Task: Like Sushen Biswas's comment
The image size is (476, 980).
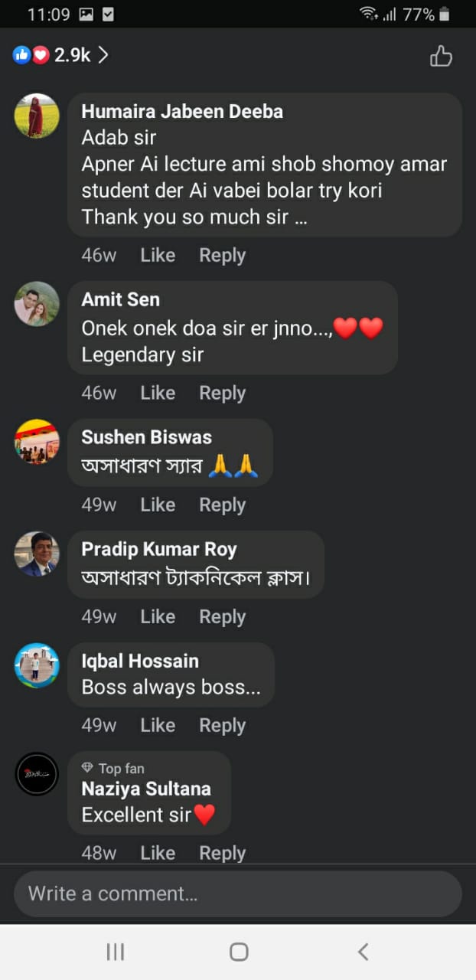Action: pyautogui.click(x=158, y=505)
